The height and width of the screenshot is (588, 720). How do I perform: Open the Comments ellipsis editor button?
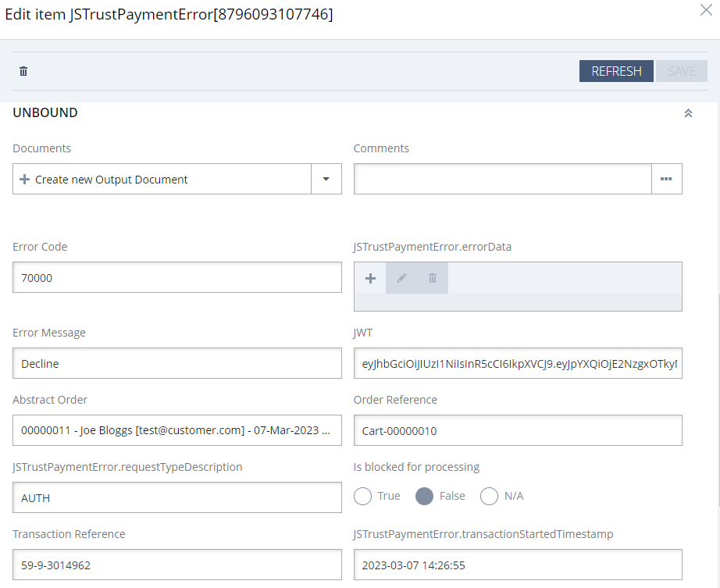click(x=666, y=179)
